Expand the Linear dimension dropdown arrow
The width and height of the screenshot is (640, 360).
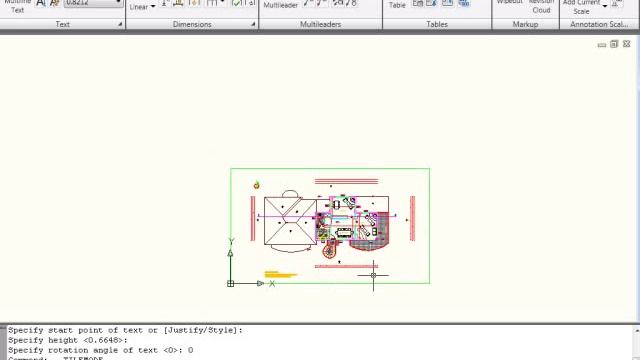tap(153, 7)
